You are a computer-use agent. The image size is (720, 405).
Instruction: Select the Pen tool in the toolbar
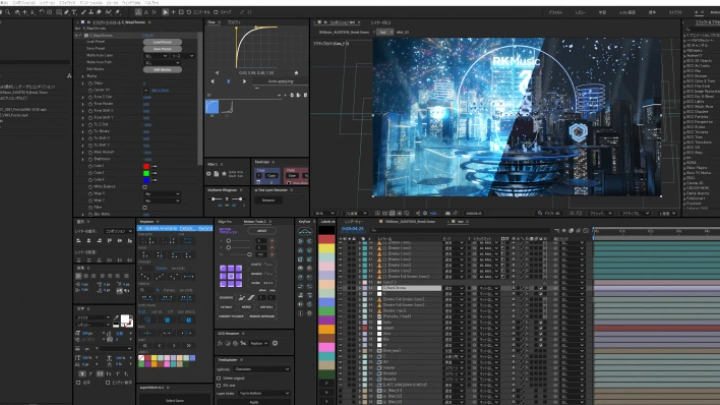[66, 12]
